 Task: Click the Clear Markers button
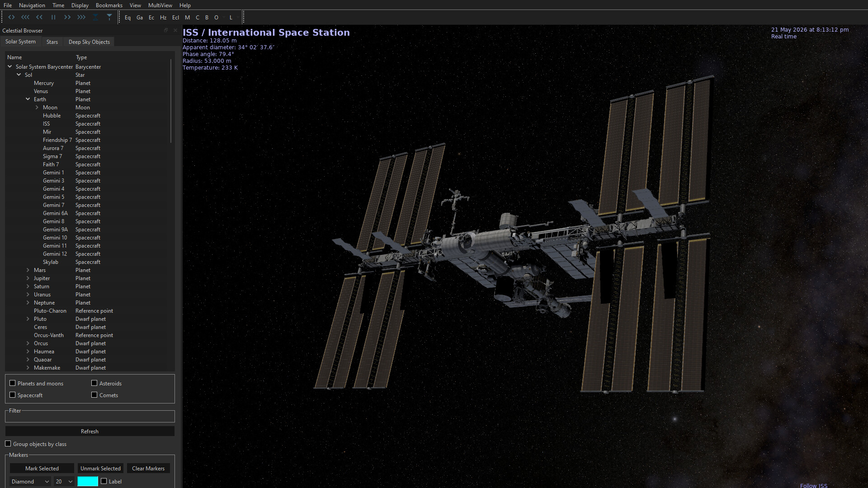[x=148, y=469]
